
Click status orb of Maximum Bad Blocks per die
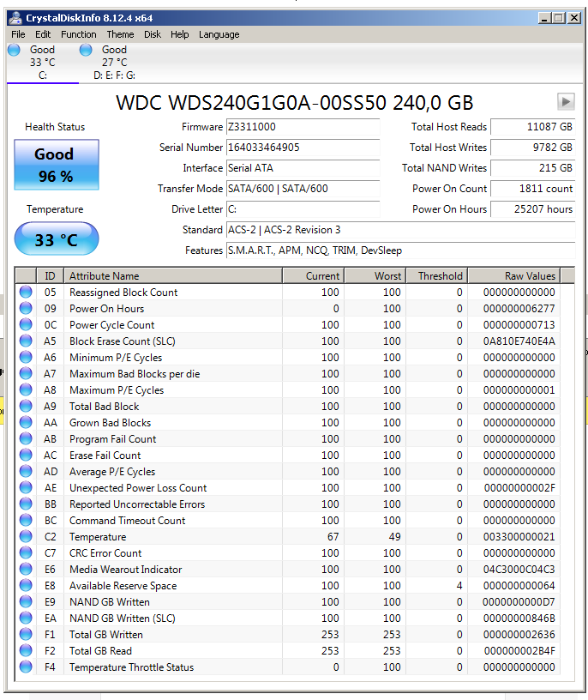[x=26, y=373]
